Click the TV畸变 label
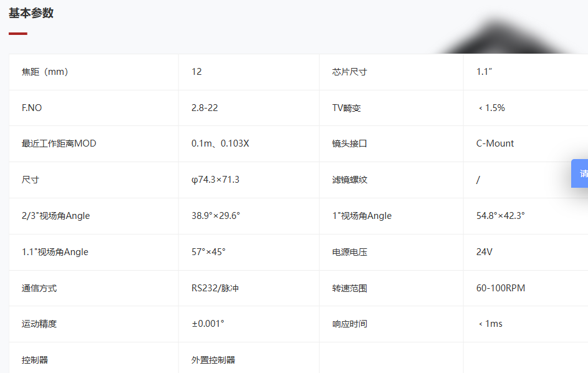 [347, 108]
